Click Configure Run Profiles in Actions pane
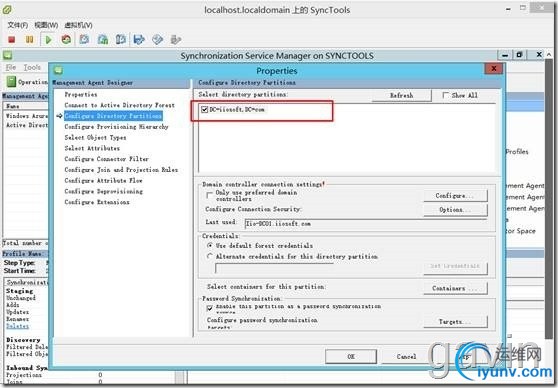The image size is (558, 388). coord(517,151)
